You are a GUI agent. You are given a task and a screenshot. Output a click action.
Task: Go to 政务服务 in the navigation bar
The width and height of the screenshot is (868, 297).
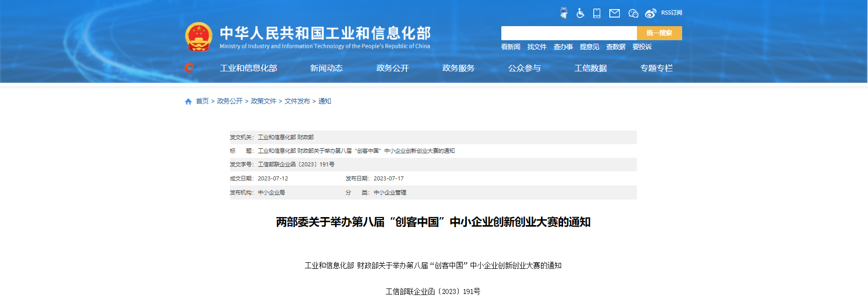click(x=458, y=68)
